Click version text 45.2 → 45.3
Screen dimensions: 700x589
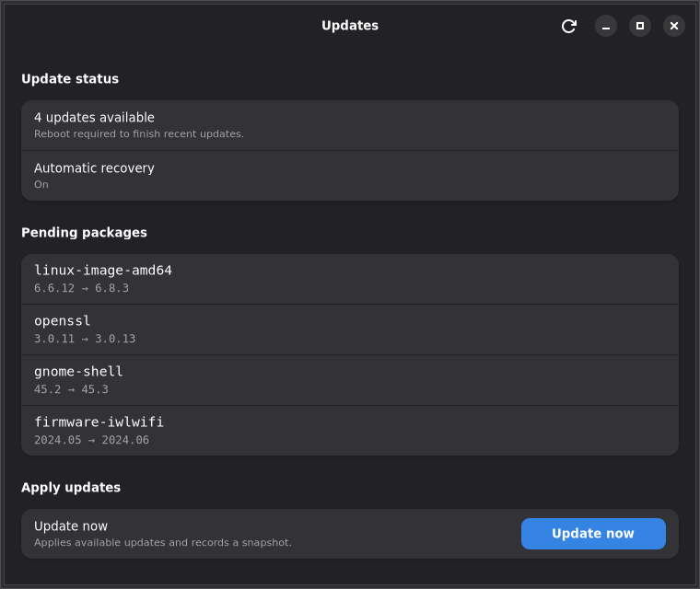pyautogui.click(x=72, y=389)
